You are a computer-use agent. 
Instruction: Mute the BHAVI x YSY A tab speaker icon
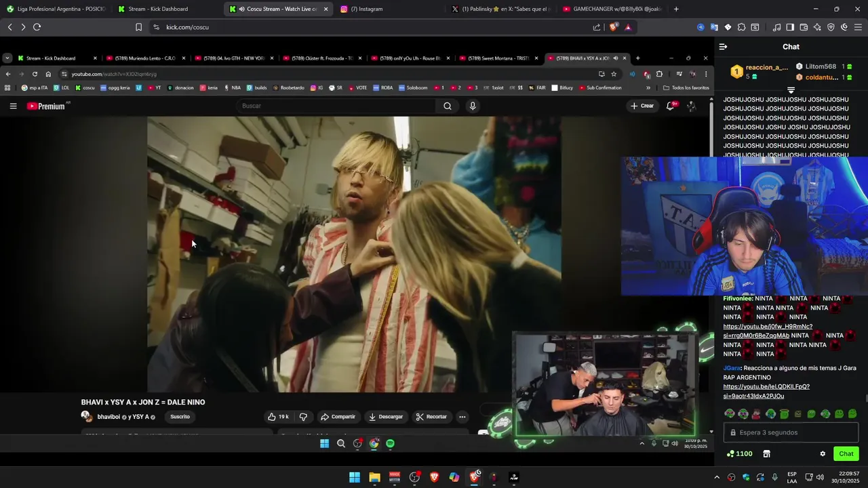[615, 58]
